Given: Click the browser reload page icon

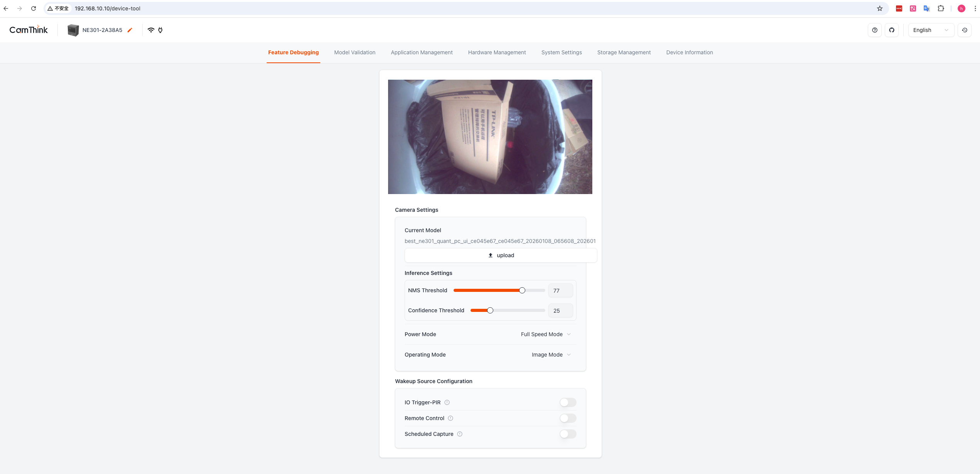Looking at the screenshot, I should (x=34, y=8).
